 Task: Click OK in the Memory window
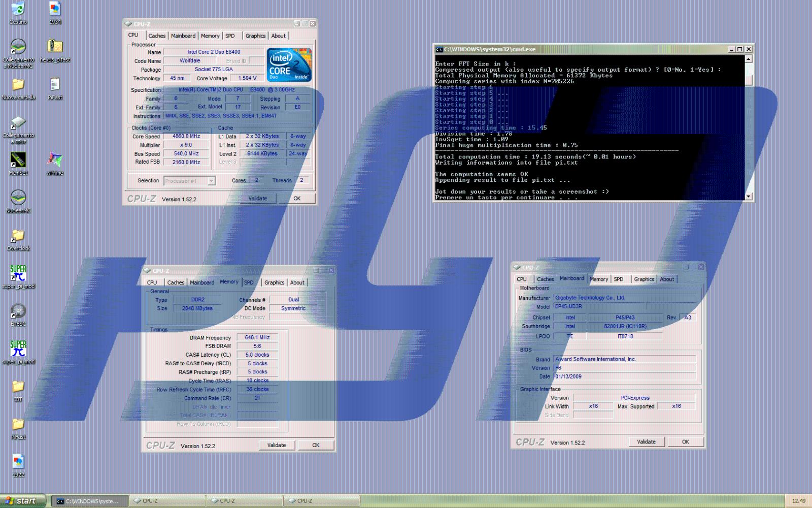316,446
